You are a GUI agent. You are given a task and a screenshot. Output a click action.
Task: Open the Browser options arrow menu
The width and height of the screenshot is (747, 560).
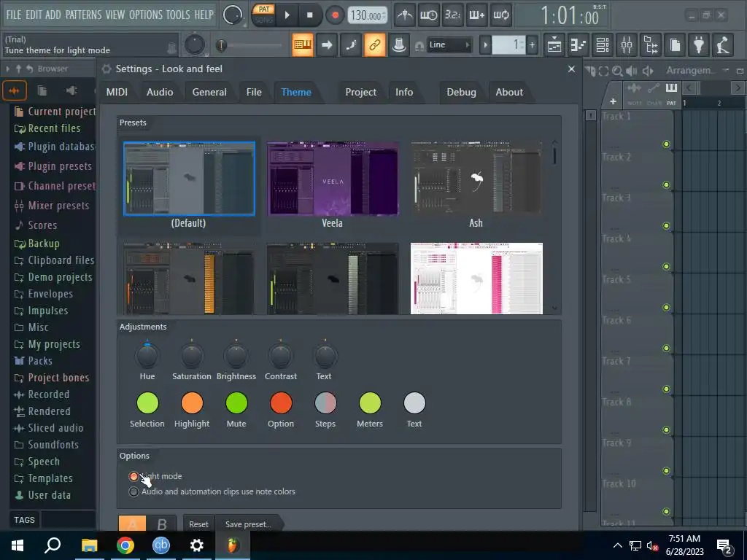[x=7, y=69]
